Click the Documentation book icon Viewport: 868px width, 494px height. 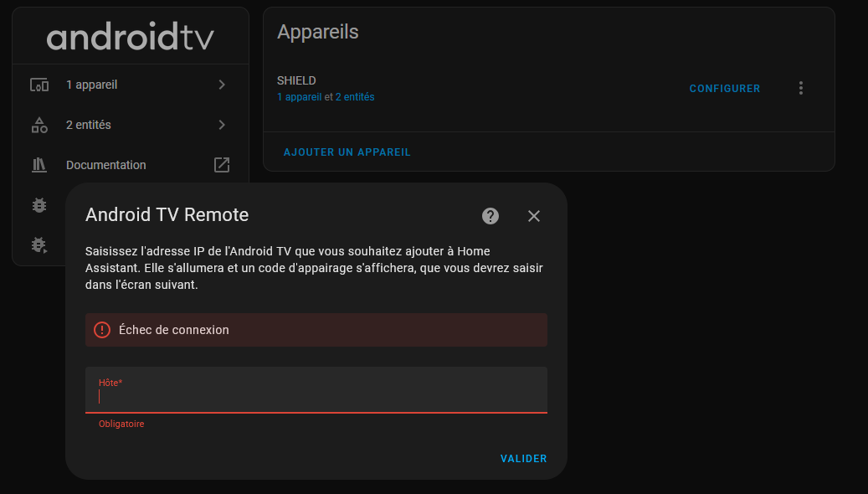(x=39, y=165)
